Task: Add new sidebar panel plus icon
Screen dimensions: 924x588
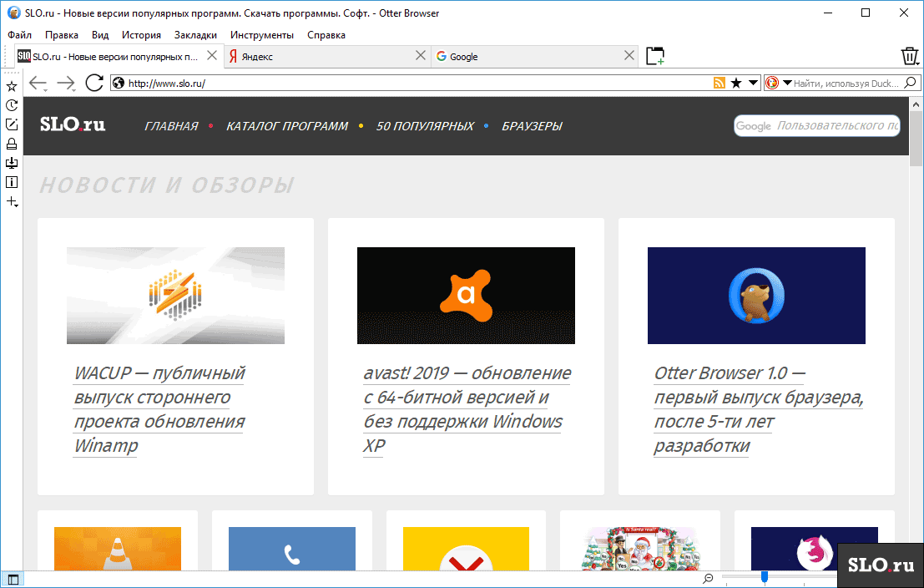Action: 12,201
